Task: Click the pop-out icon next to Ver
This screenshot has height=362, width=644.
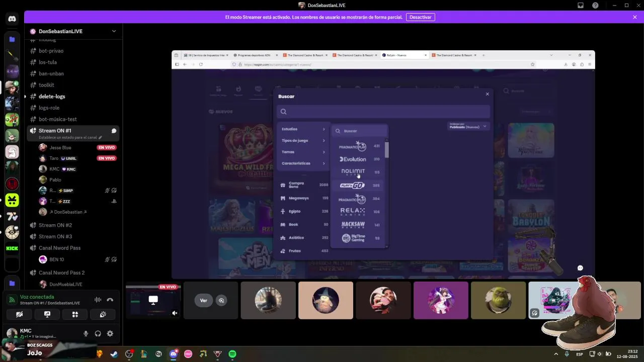Action: pyautogui.click(x=221, y=301)
